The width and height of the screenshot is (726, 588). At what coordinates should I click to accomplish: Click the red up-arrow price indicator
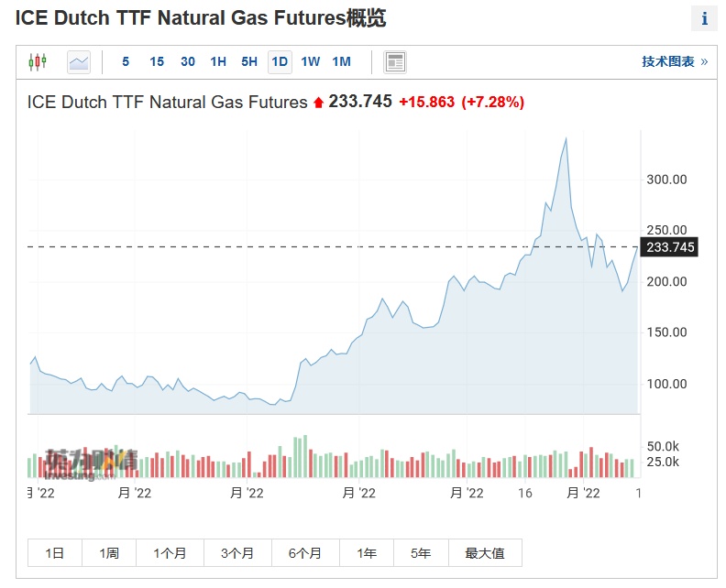318,103
